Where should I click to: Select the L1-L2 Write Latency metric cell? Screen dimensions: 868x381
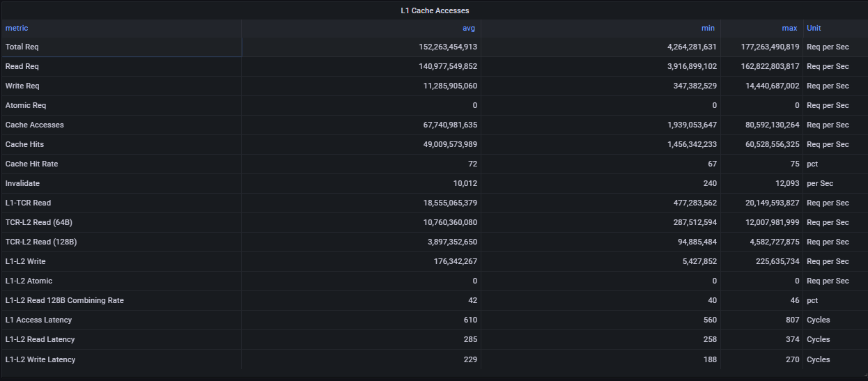coord(122,359)
